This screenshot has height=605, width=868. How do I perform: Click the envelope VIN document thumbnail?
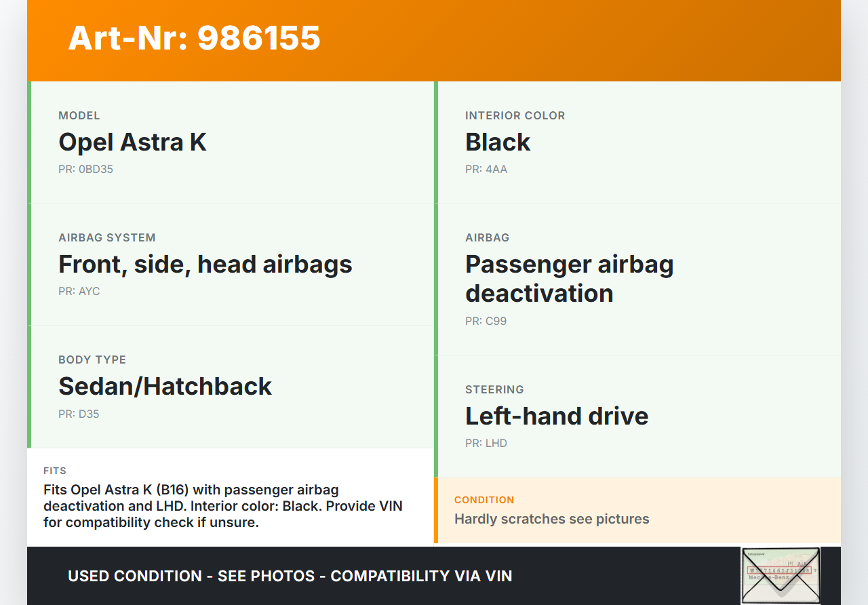(x=780, y=575)
